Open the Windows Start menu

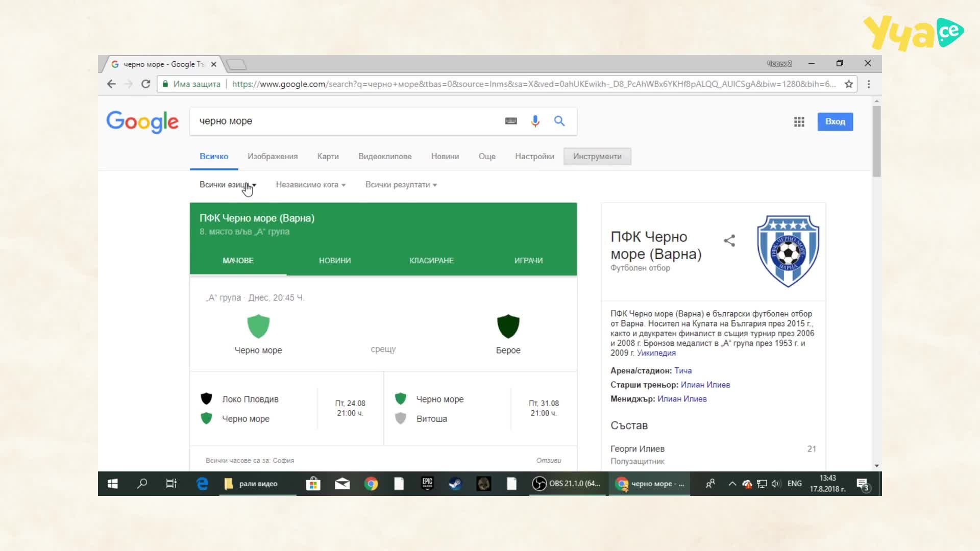[x=113, y=484]
